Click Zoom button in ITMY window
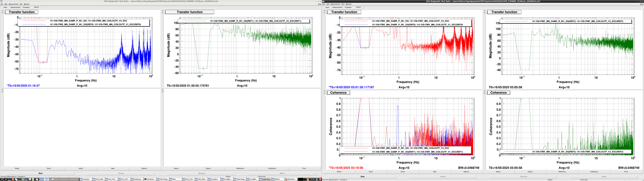 coord(371,171)
